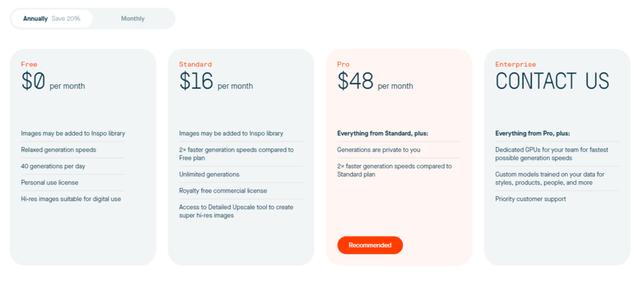
Task: Click 40 generations per day feature
Action: click(x=53, y=166)
